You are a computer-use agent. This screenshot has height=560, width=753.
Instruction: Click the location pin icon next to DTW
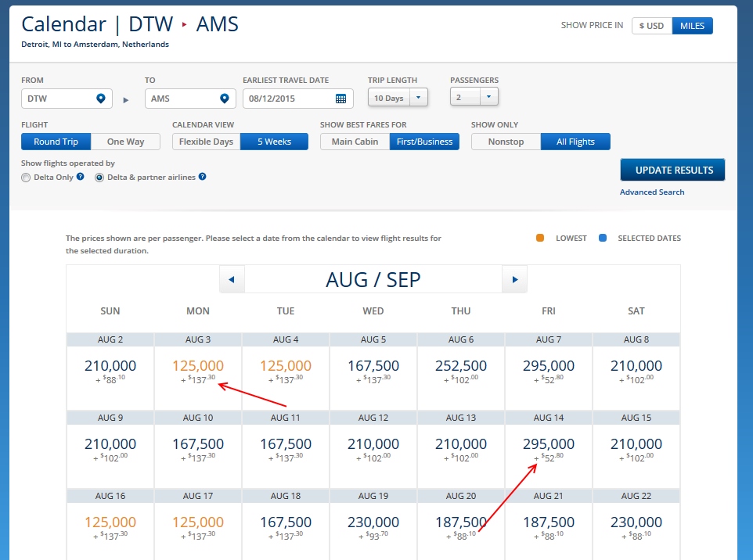tap(101, 97)
